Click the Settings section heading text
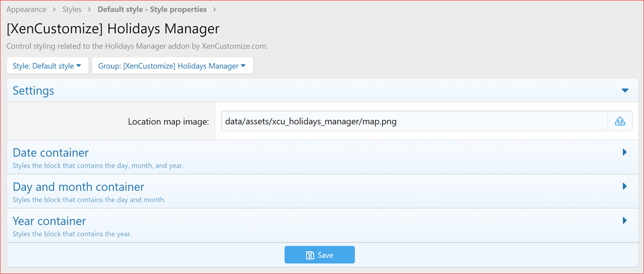This screenshot has width=644, height=274. [33, 91]
